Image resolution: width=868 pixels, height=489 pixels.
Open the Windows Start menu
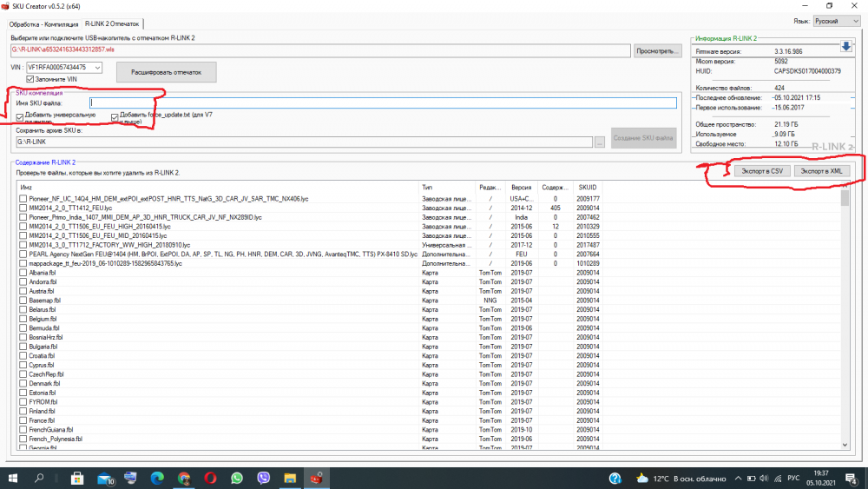click(12, 478)
